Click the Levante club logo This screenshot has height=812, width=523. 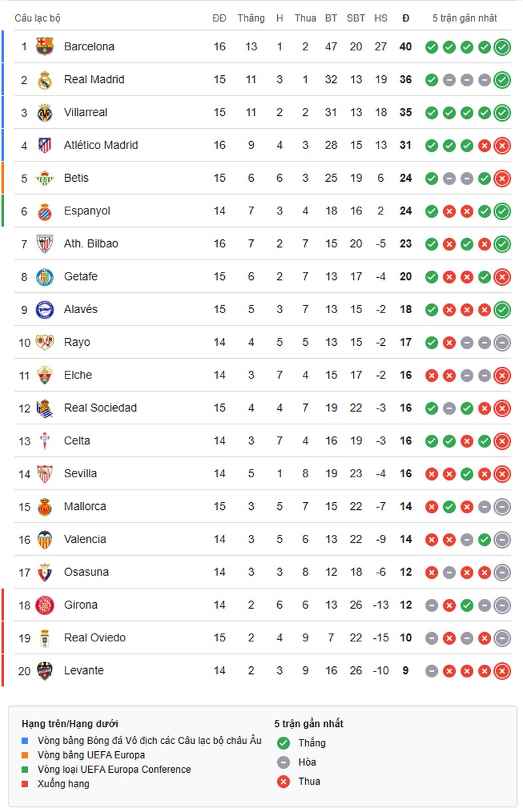pyautogui.click(x=43, y=670)
